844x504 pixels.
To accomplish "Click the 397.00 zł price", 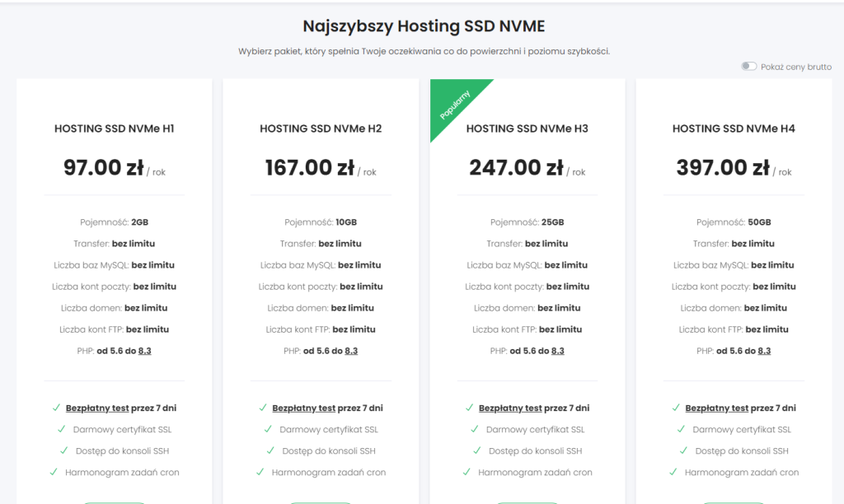I will point(723,167).
